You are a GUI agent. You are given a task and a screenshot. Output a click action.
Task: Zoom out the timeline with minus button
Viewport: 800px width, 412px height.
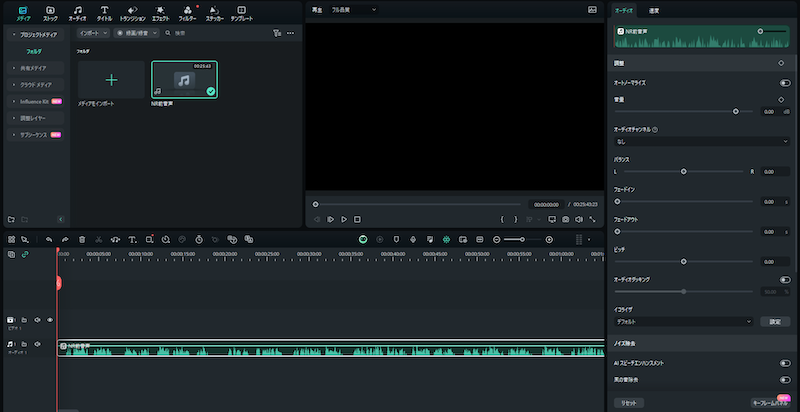click(x=496, y=239)
